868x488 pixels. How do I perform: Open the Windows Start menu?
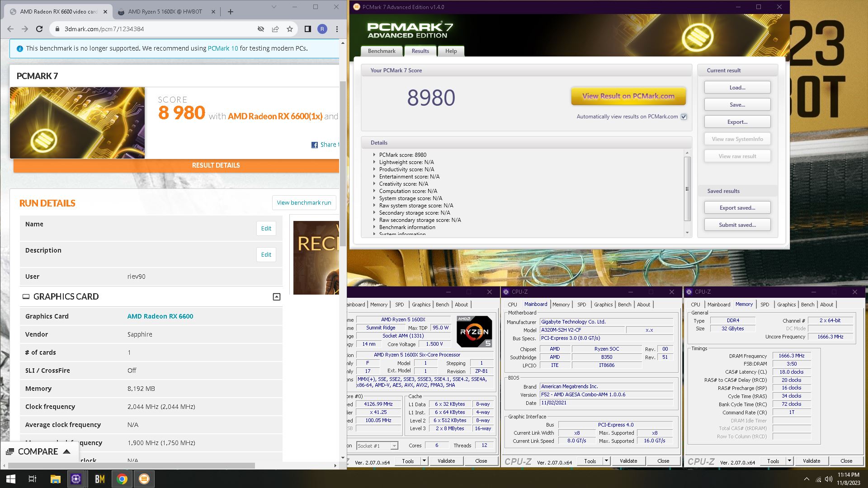pos(10,479)
